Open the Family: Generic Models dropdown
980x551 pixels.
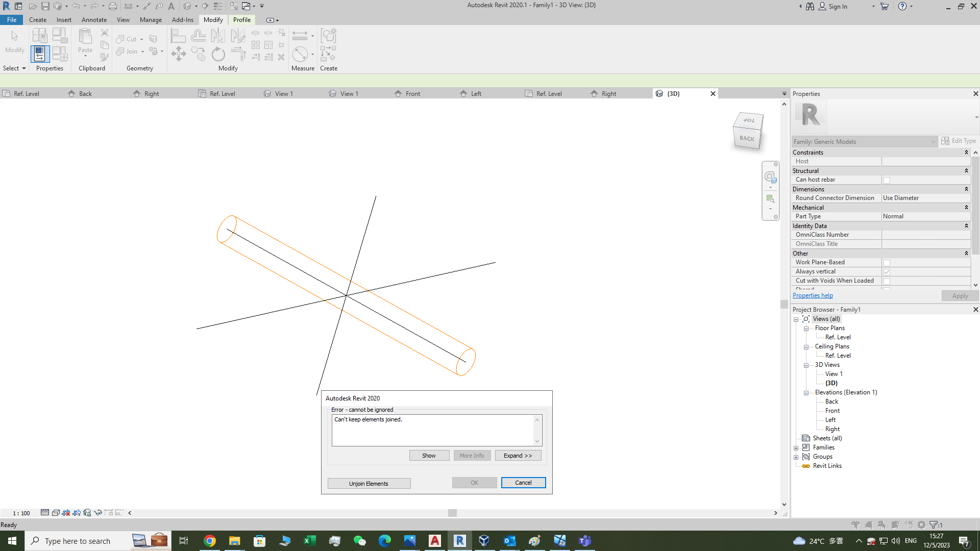coord(934,141)
